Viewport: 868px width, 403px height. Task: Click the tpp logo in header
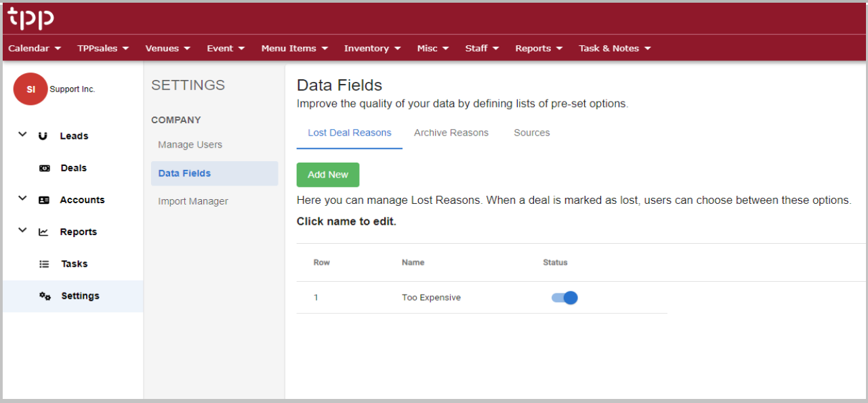[30, 18]
